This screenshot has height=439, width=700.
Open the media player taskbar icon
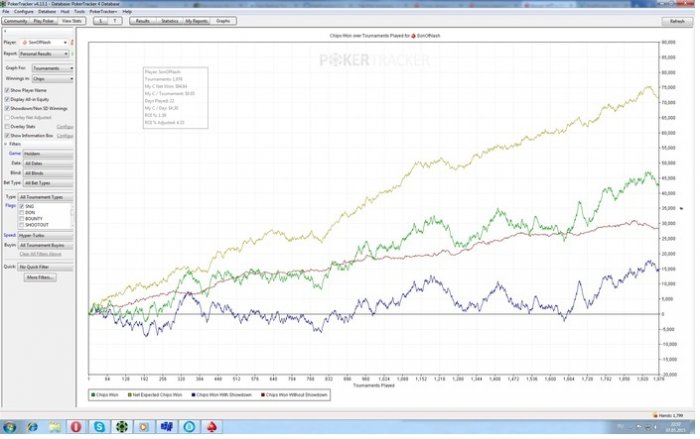pos(144,427)
